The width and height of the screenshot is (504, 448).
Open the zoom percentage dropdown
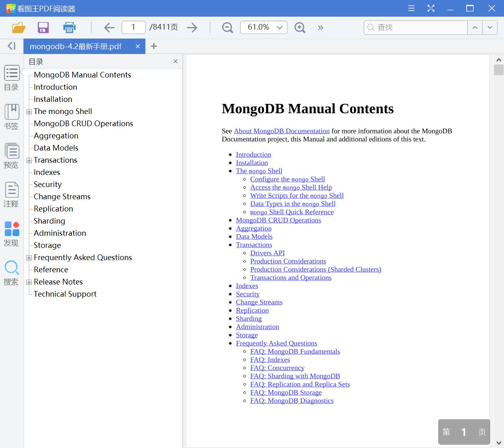coord(279,28)
